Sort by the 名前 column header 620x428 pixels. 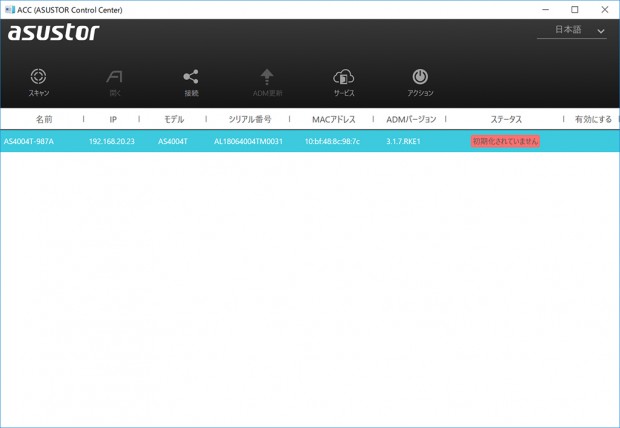pyautogui.click(x=44, y=119)
